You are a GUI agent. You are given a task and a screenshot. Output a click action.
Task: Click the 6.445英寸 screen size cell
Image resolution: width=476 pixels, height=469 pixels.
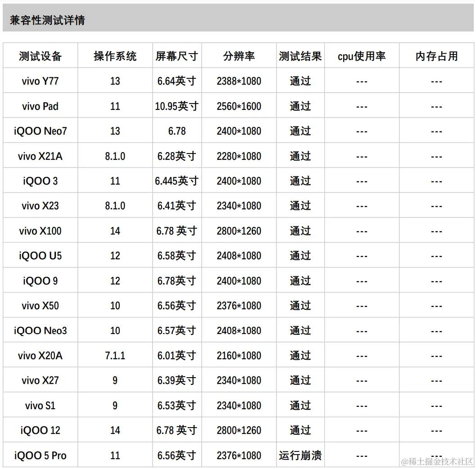pos(177,181)
